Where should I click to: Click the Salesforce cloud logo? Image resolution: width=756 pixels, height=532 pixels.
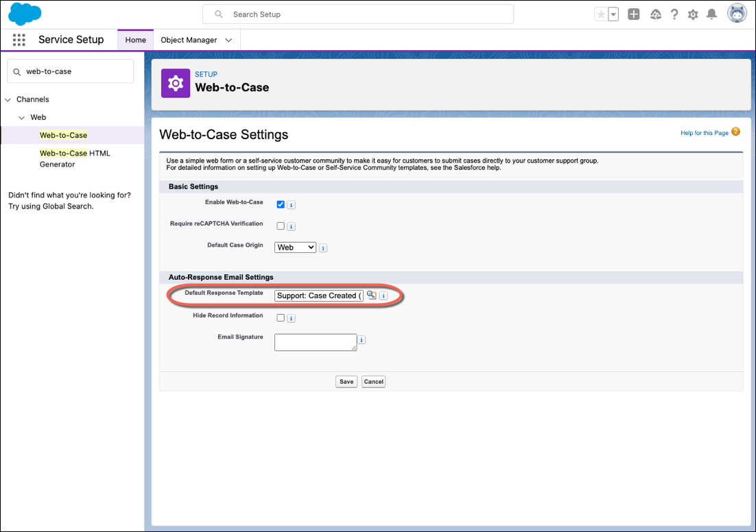click(x=25, y=14)
